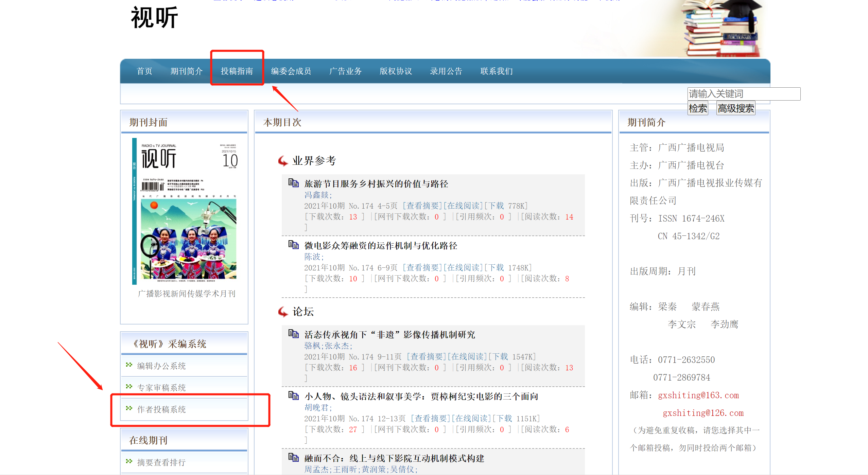This screenshot has width=868, height=475.
Task: Open 摘要查看排行 link
Action: coord(161,462)
